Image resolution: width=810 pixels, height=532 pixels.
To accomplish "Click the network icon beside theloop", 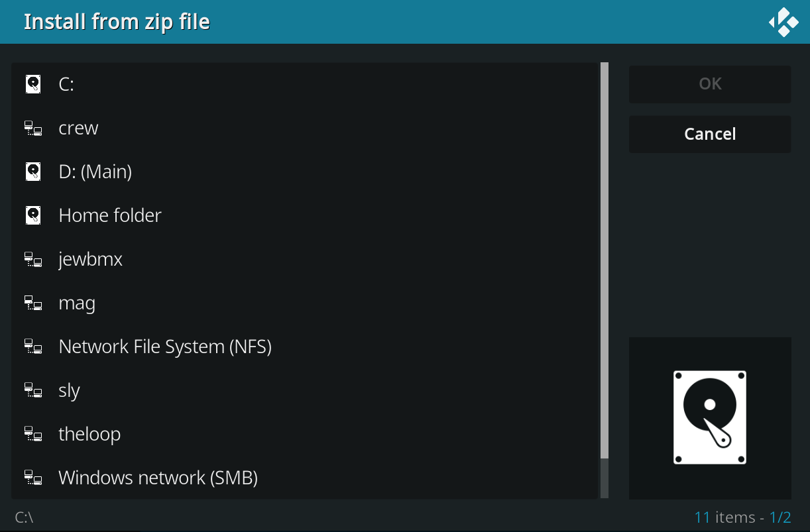I will coord(33,434).
